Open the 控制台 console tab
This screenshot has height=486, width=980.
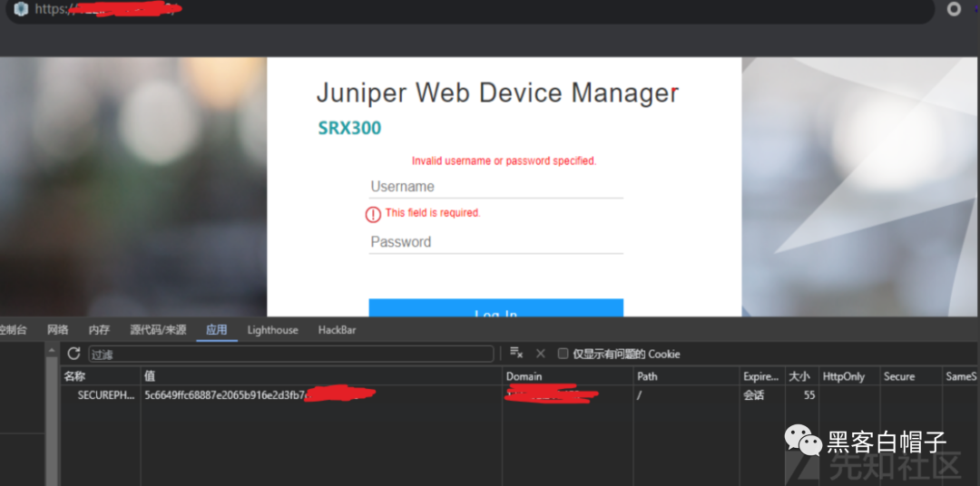click(13, 330)
